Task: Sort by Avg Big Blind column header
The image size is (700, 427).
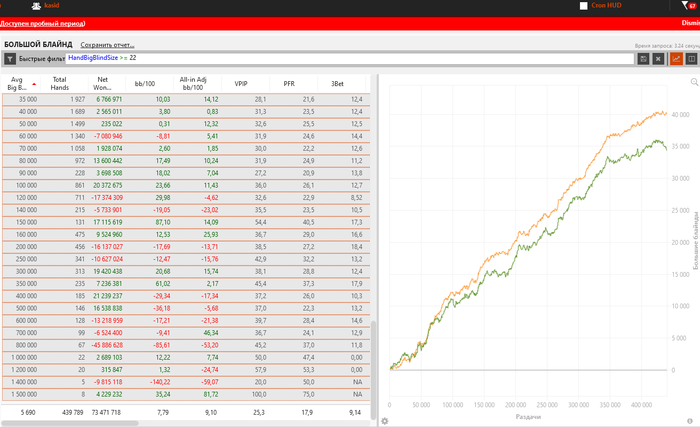Action: coord(17,84)
